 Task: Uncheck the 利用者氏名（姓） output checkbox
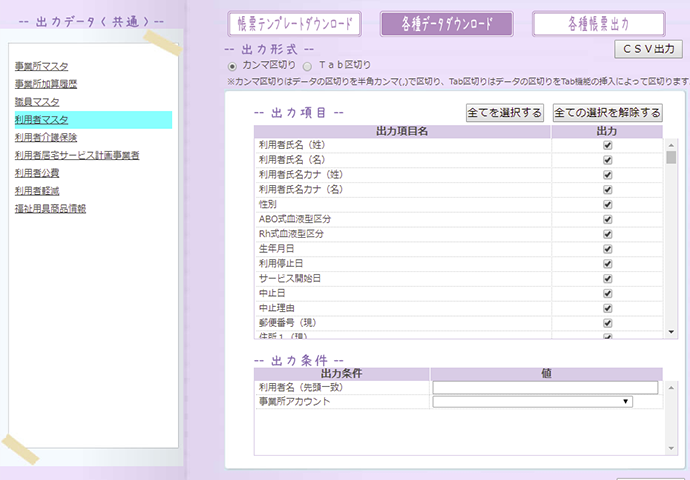[607, 145]
